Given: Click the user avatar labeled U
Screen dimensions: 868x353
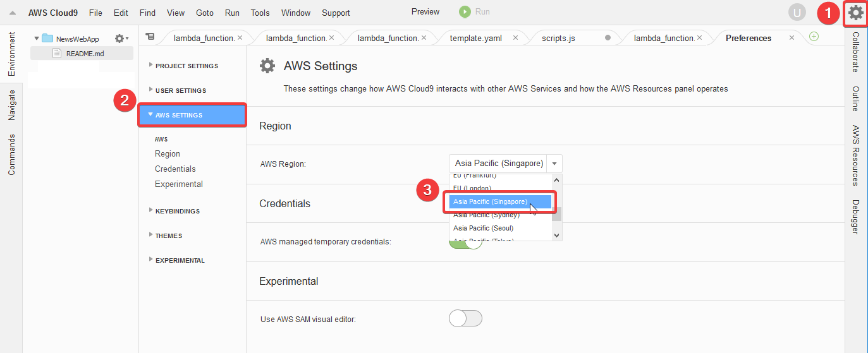Looking at the screenshot, I should pos(797,12).
